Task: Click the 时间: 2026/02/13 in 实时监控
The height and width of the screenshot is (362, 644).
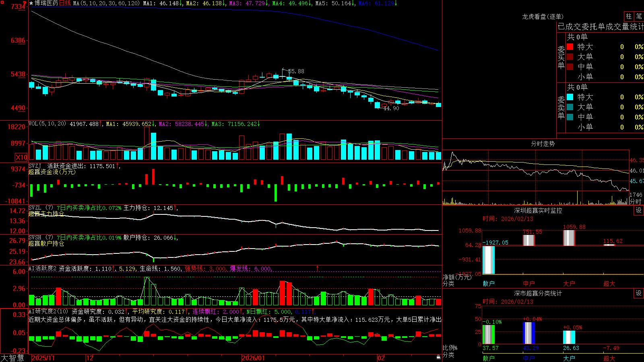Action: pyautogui.click(x=508, y=219)
